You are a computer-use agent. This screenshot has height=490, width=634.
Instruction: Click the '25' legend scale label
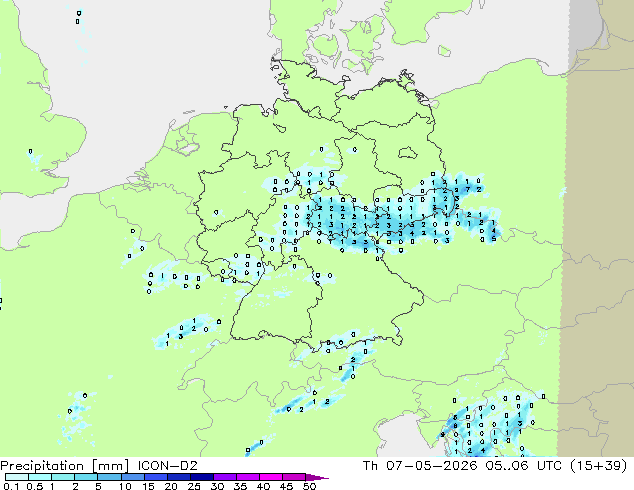[194, 486]
